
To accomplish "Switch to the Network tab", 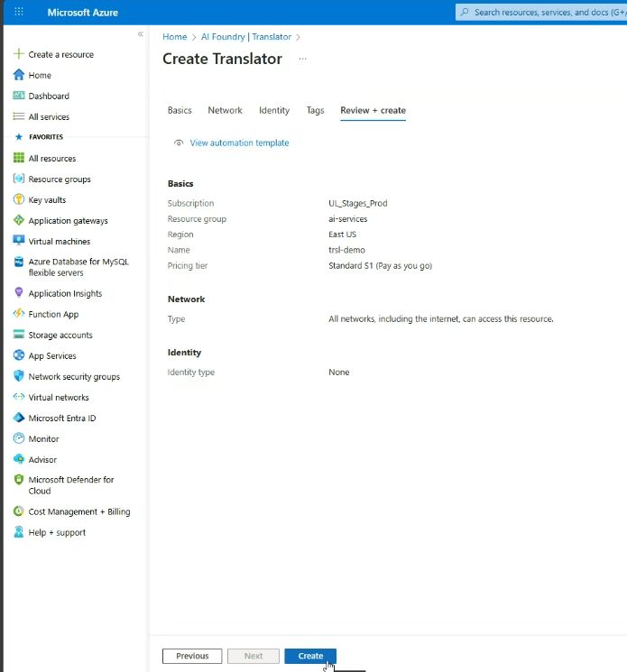I will pos(225,110).
